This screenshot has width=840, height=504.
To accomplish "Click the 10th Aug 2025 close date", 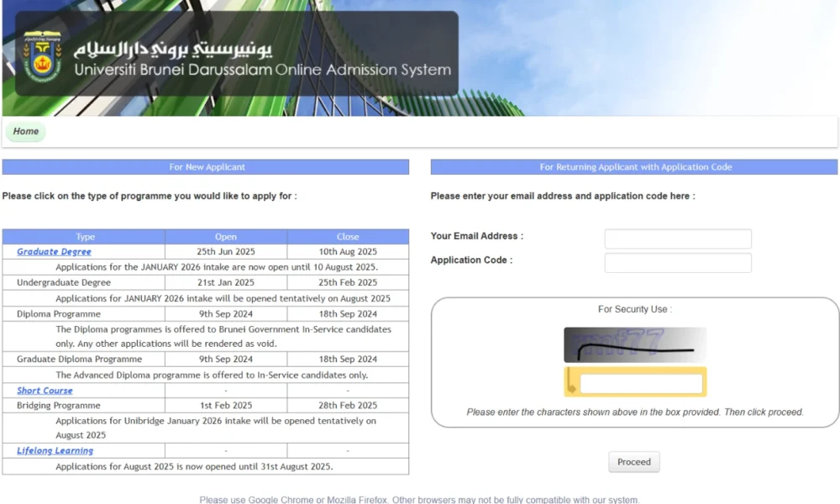I will (348, 252).
